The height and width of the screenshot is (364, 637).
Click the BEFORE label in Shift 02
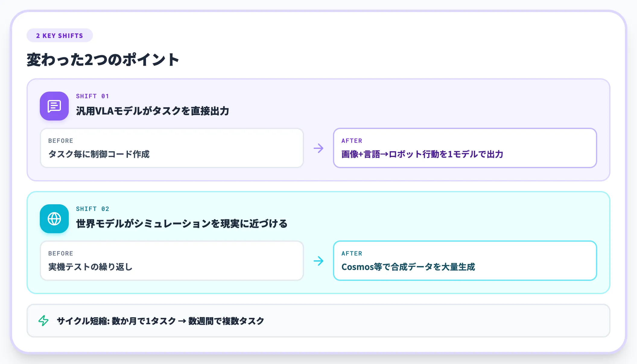click(x=61, y=253)
